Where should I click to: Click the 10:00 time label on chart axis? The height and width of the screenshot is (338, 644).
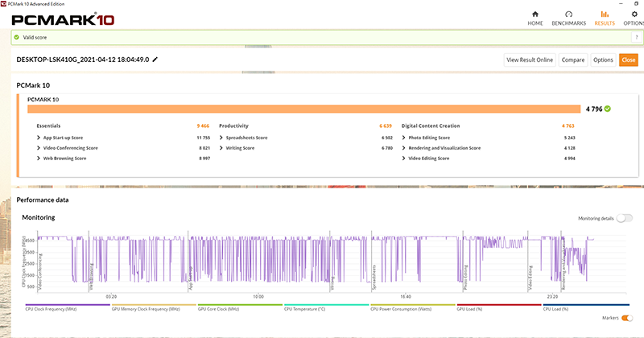tap(258, 296)
